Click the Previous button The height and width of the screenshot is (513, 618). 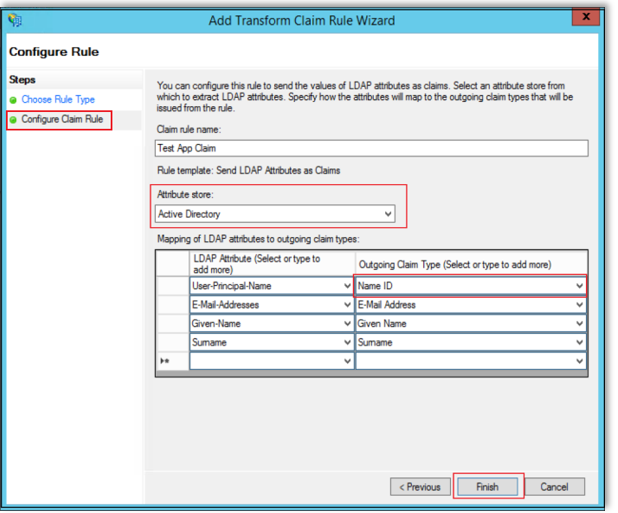click(420, 487)
